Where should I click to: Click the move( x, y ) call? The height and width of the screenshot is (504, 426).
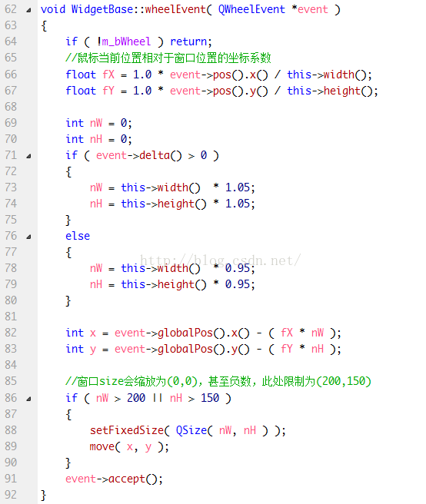click(129, 446)
